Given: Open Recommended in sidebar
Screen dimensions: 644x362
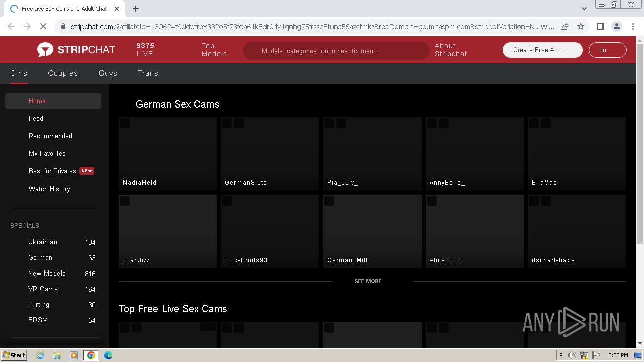Looking at the screenshot, I should click(53, 136).
